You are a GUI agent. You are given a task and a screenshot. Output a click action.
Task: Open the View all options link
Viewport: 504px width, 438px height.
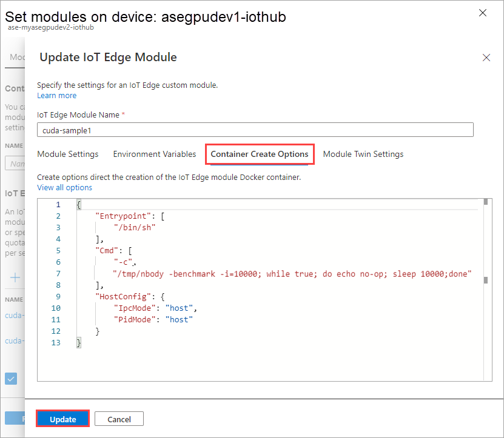point(64,188)
